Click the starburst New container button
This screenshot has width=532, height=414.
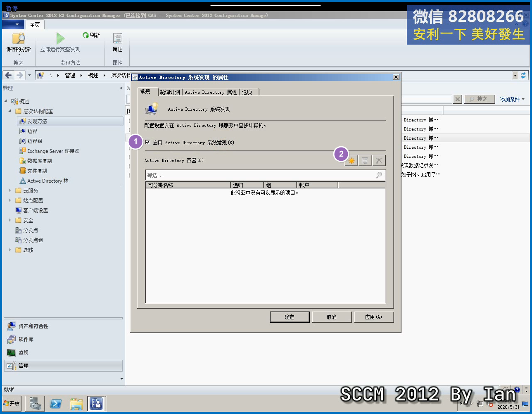[x=351, y=161]
